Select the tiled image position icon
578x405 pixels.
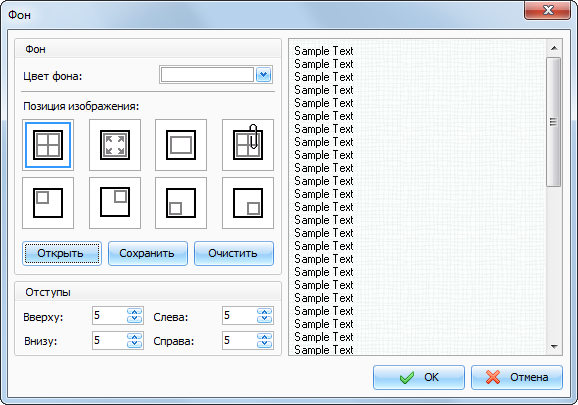pyautogui.click(x=48, y=145)
